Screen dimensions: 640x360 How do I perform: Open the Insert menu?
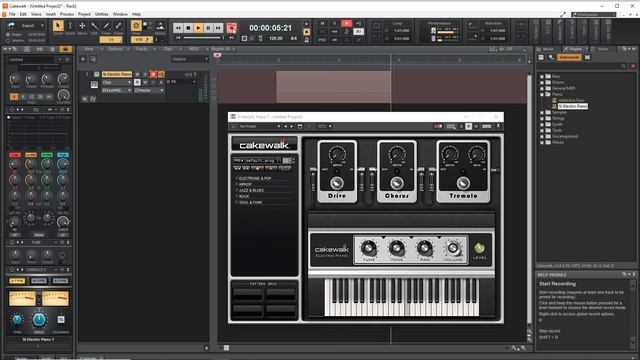tap(51, 14)
